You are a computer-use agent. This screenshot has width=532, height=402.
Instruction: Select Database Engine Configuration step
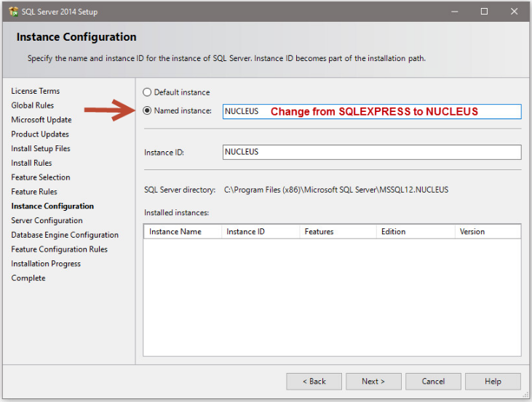tap(65, 235)
